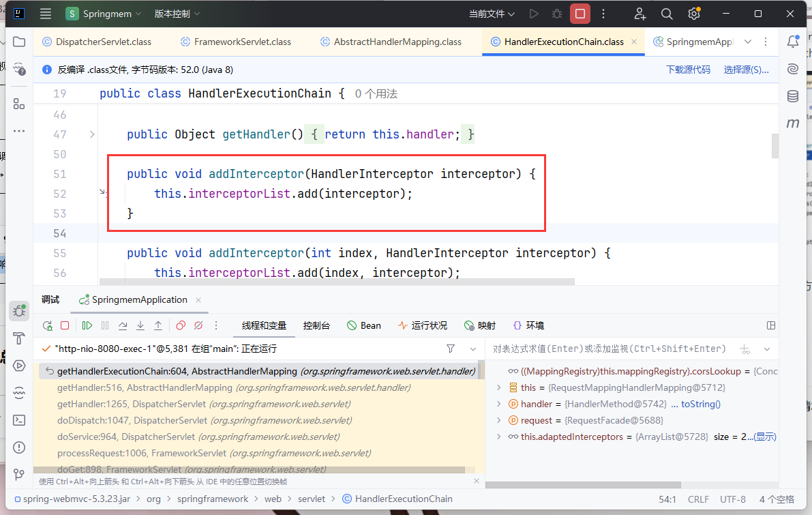The image size is (812, 515).
Task: Resume program in debug toolbar
Action: (87, 326)
